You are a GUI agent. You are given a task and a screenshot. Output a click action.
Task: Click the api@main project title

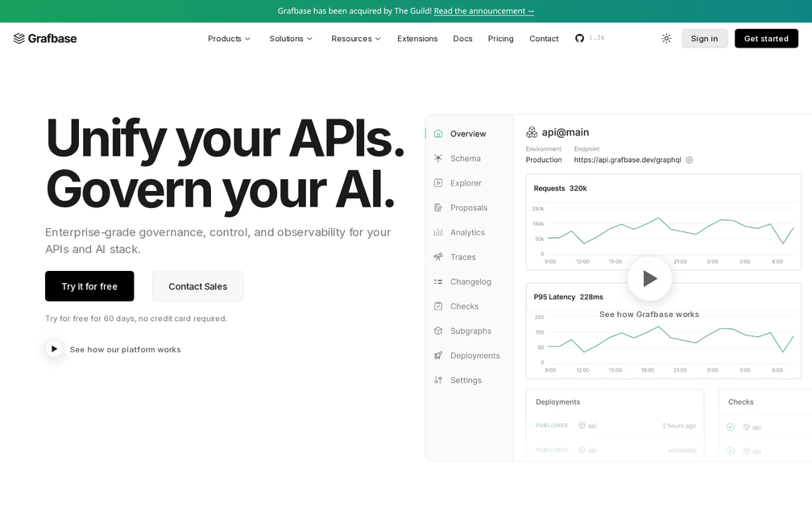[x=565, y=132]
